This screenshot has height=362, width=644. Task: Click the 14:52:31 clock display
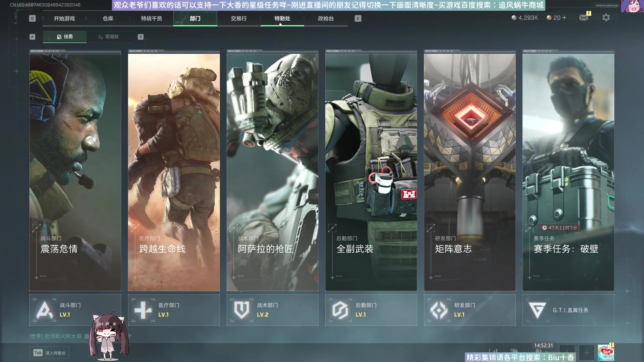point(543,346)
